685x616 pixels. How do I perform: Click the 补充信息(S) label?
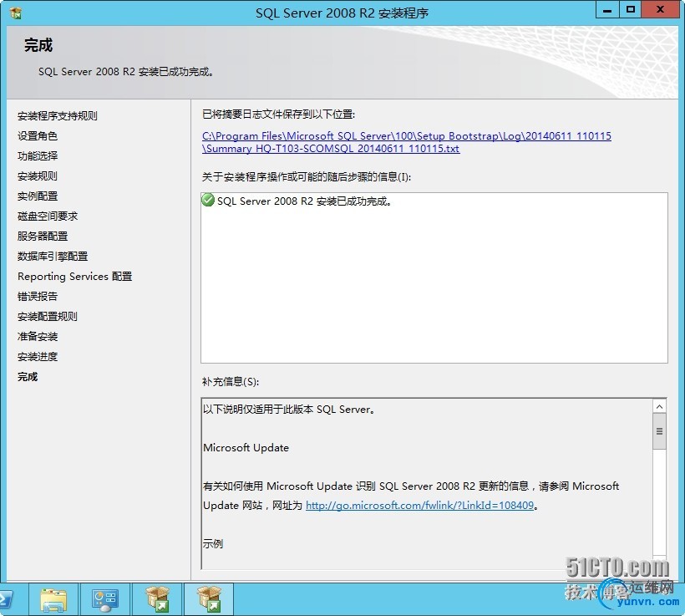click(231, 382)
